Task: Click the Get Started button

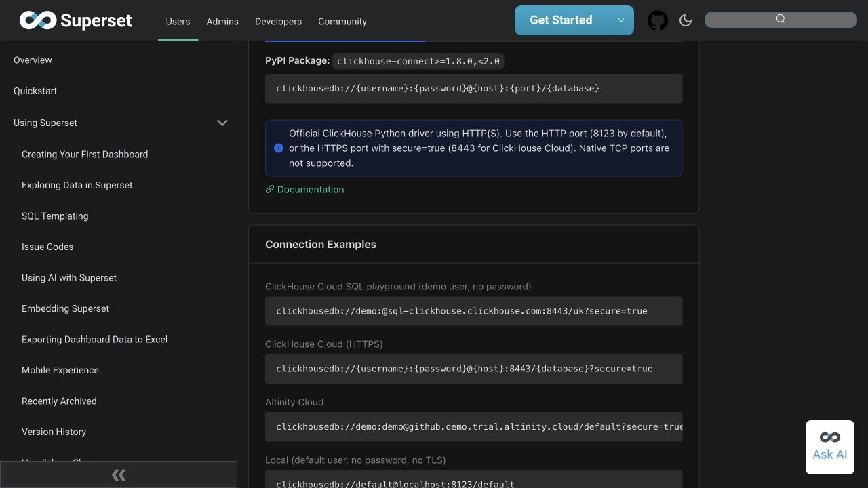Action: [x=561, y=20]
